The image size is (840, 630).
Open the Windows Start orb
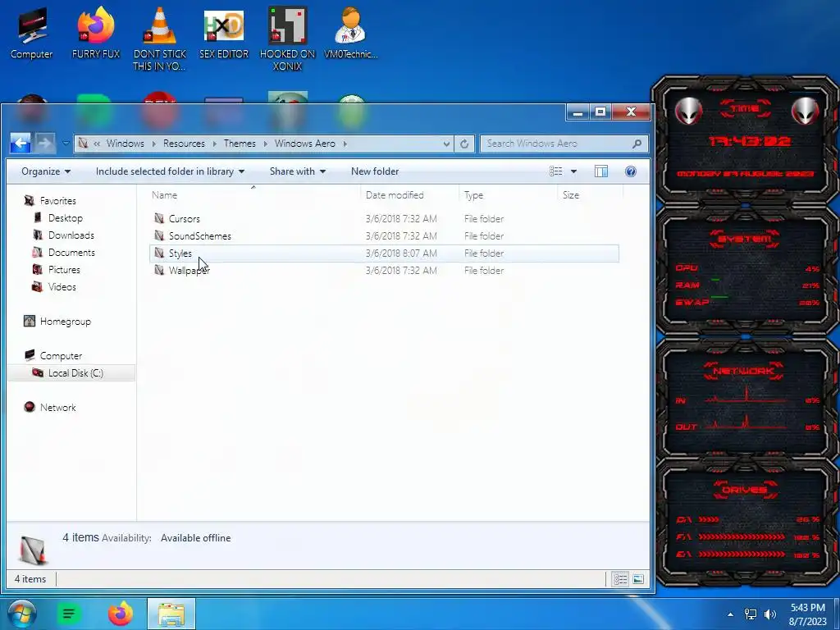click(x=22, y=614)
